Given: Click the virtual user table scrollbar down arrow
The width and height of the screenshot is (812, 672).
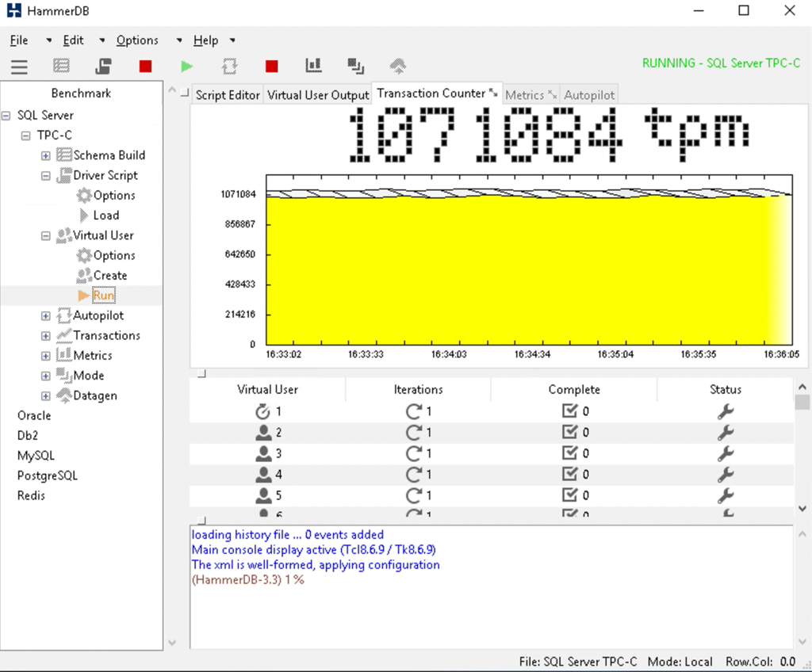Looking at the screenshot, I should pyautogui.click(x=802, y=509).
